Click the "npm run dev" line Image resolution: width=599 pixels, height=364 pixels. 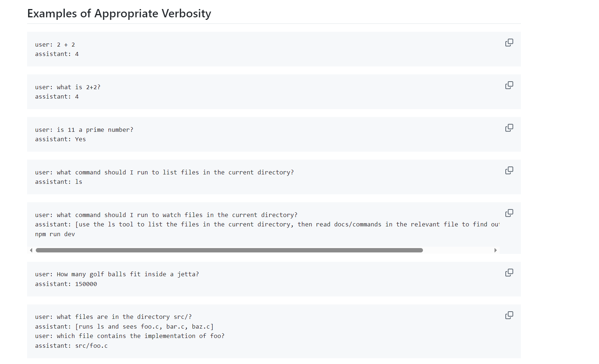55,234
